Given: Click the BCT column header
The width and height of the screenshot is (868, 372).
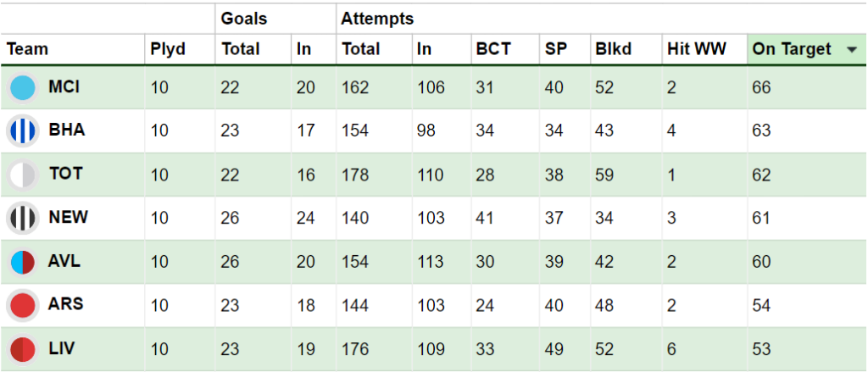Looking at the screenshot, I should point(493,49).
